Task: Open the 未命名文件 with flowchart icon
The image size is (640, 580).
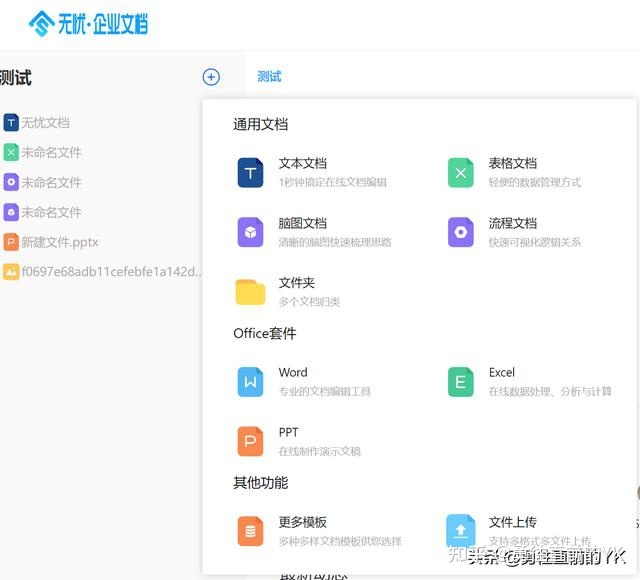Action: (x=51, y=182)
